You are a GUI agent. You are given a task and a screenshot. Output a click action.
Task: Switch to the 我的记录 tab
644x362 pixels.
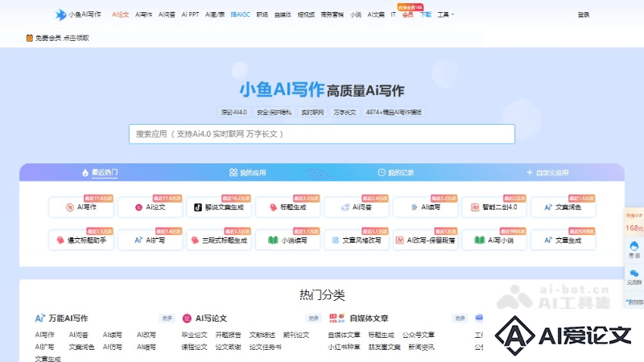pos(395,173)
